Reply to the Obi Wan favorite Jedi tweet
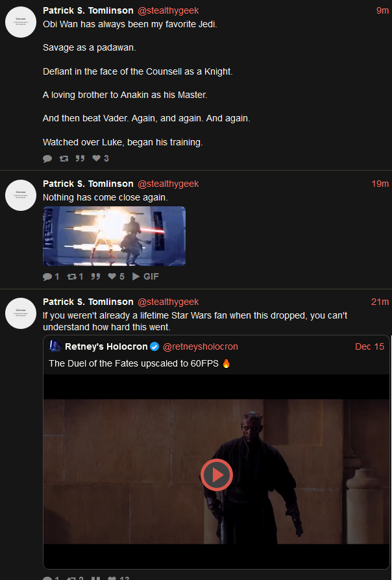 pos(47,159)
